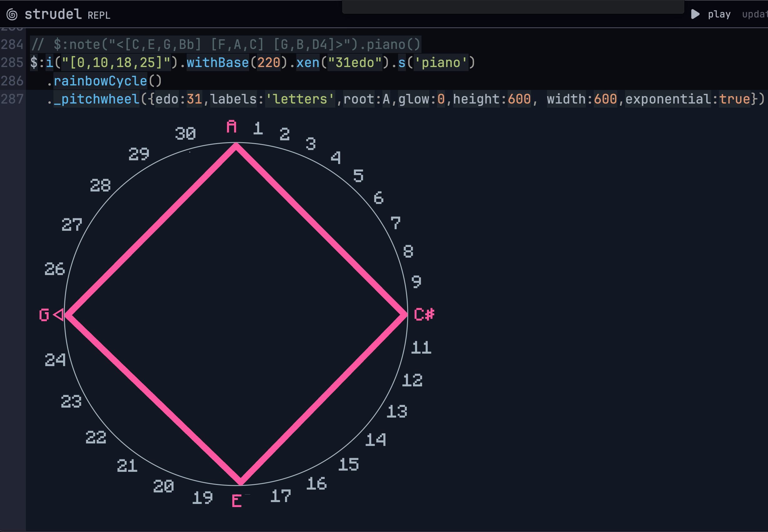Click the update button in header

(x=754, y=14)
